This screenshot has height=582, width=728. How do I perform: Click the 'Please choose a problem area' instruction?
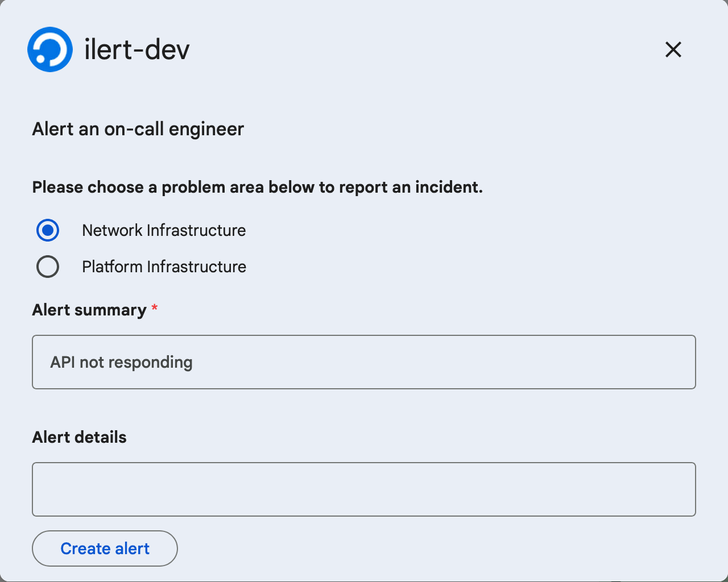coord(257,187)
